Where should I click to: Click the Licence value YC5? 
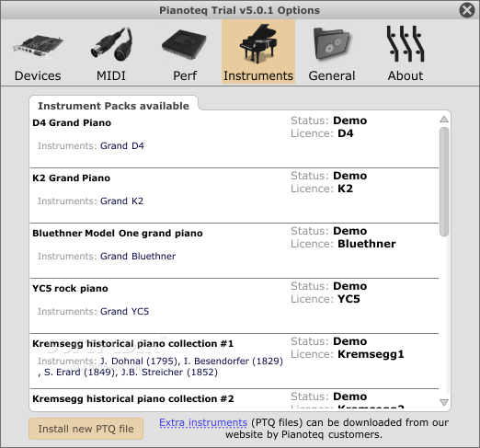click(x=349, y=299)
